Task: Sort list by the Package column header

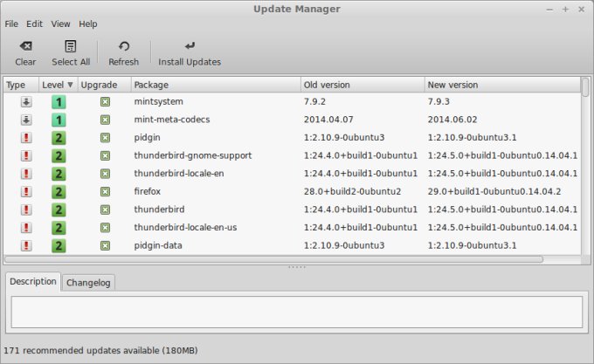Action: [216, 85]
